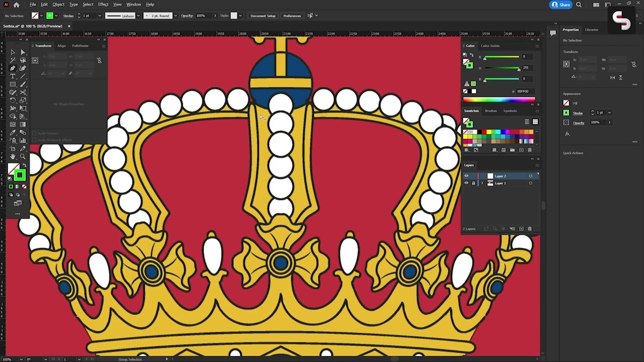Open 3 pt. Round brush dropdown
Image resolution: width=644 pixels, height=362 pixels.
point(175,16)
